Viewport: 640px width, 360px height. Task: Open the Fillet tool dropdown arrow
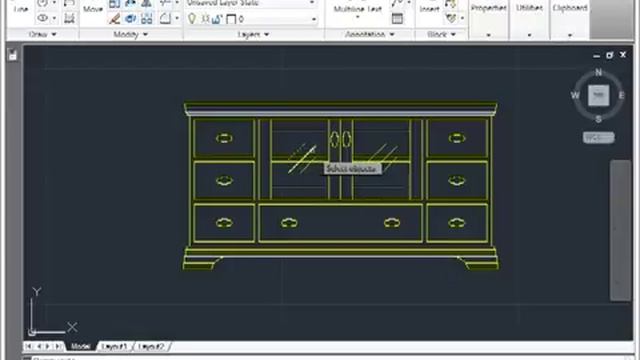pyautogui.click(x=177, y=19)
